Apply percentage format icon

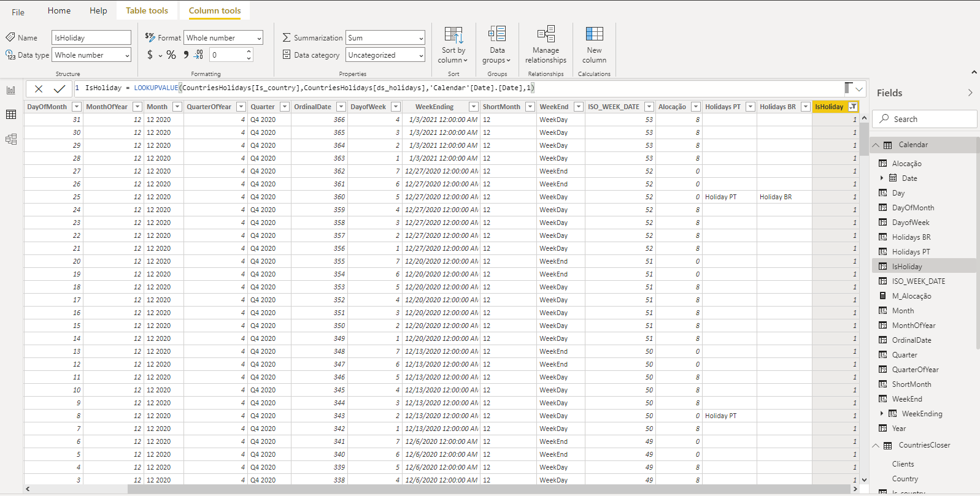click(171, 55)
